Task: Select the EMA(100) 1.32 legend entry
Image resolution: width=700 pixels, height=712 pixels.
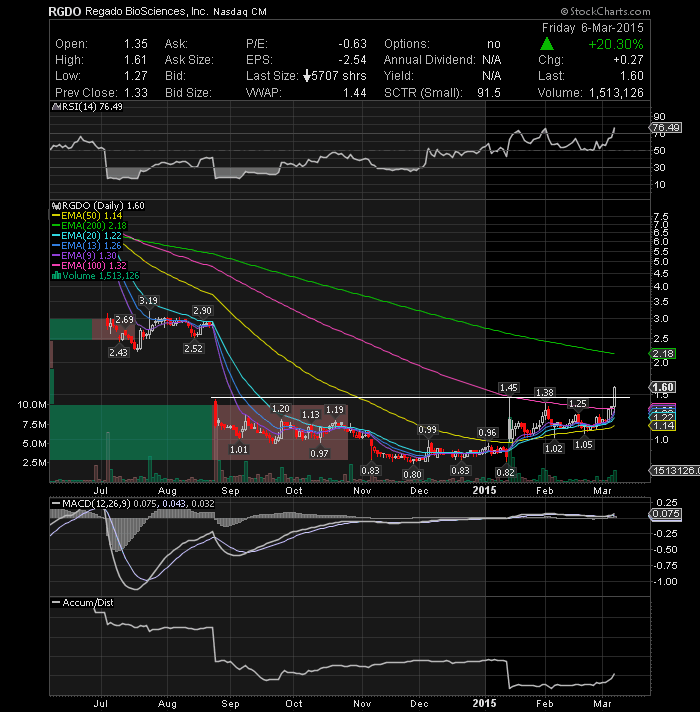Action: click(x=89, y=266)
